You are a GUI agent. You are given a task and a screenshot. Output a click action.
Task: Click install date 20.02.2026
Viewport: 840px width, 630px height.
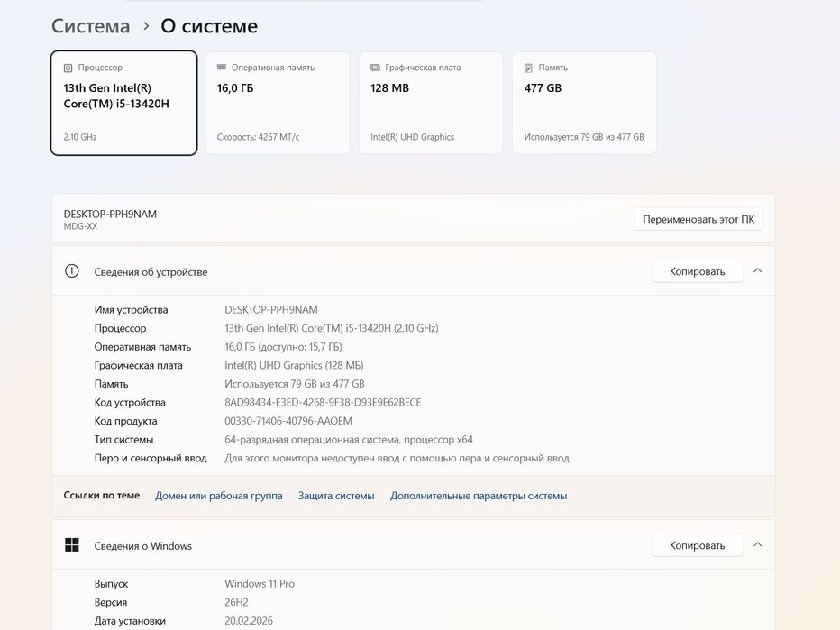[x=249, y=621]
